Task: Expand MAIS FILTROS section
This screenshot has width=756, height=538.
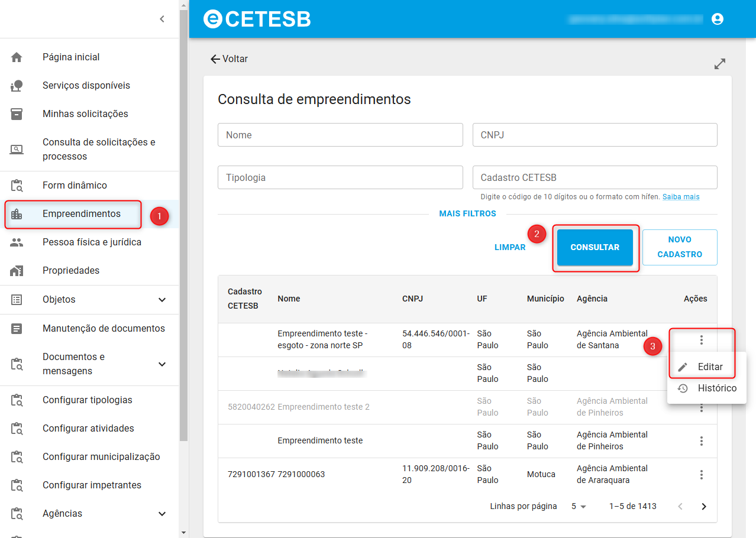Action: pos(467,214)
